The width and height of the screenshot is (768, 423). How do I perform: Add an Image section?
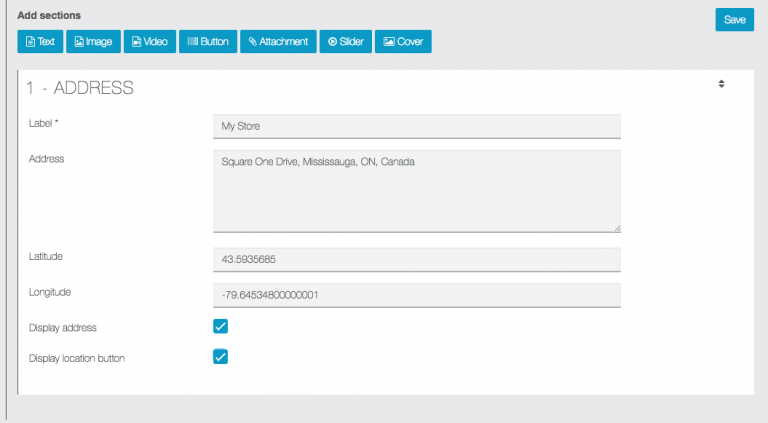pyautogui.click(x=93, y=42)
